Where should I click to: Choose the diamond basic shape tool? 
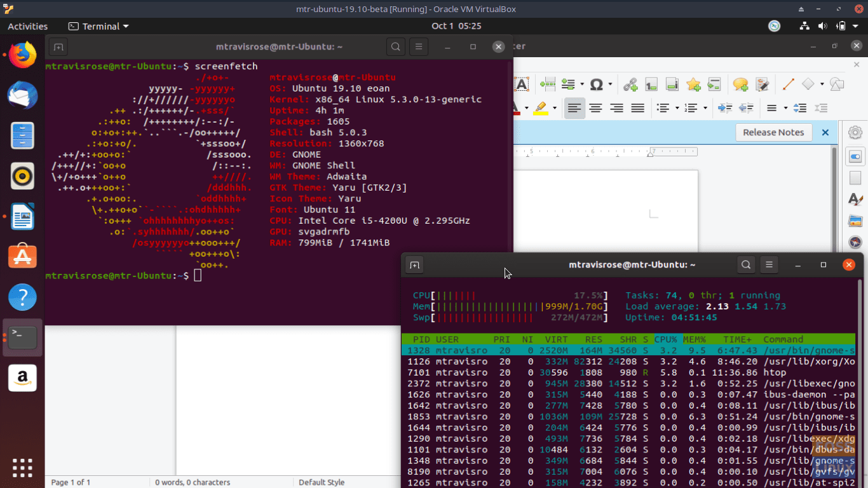pyautogui.click(x=808, y=84)
